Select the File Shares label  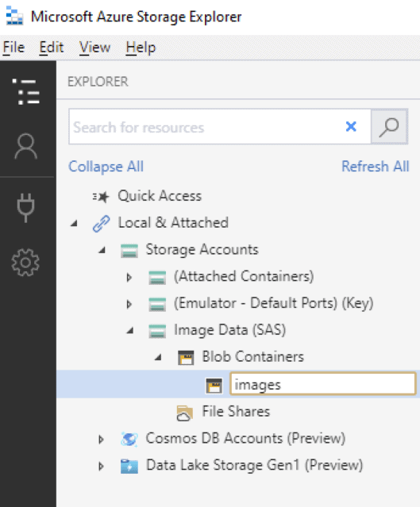pyautogui.click(x=236, y=412)
